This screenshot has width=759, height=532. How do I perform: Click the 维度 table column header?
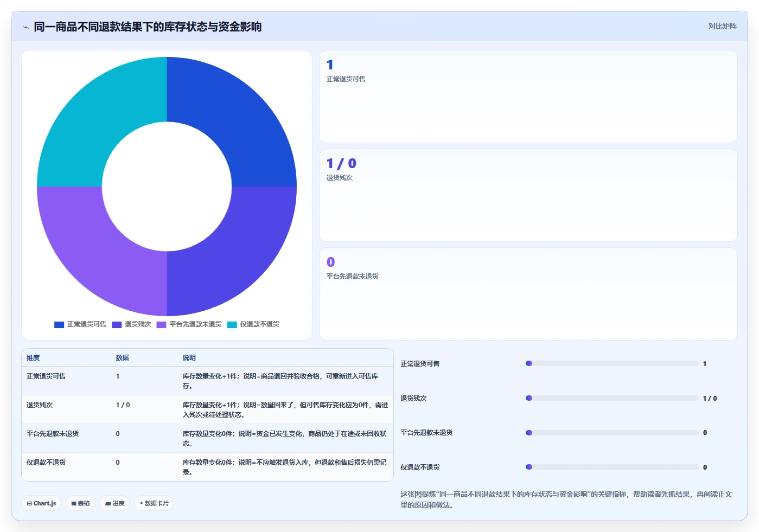pos(33,358)
